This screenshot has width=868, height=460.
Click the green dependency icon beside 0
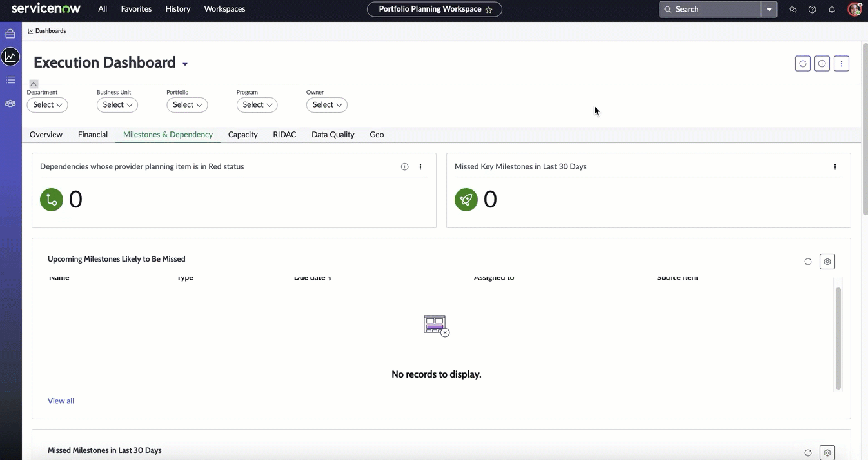coord(52,200)
